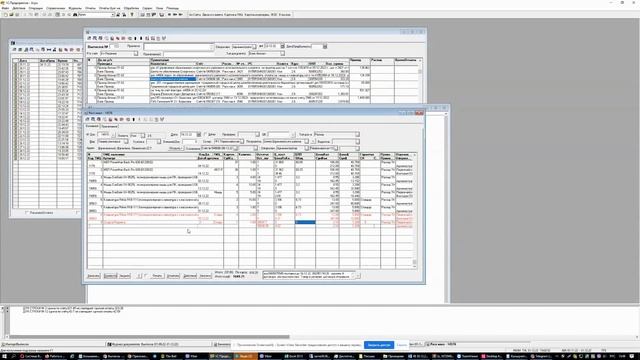This screenshot has width=640, height=360.
Task: Expand the search combo box in main toolbar
Action: 113,15
